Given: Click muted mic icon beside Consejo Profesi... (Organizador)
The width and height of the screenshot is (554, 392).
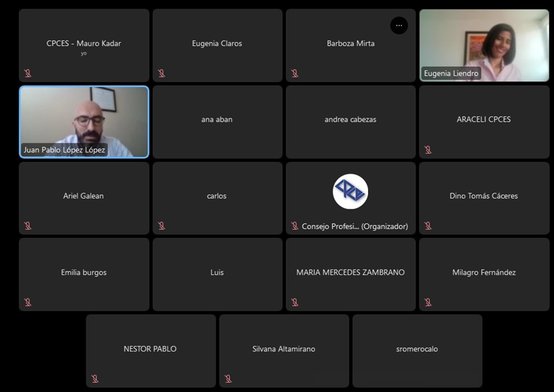Looking at the screenshot, I should tap(294, 225).
